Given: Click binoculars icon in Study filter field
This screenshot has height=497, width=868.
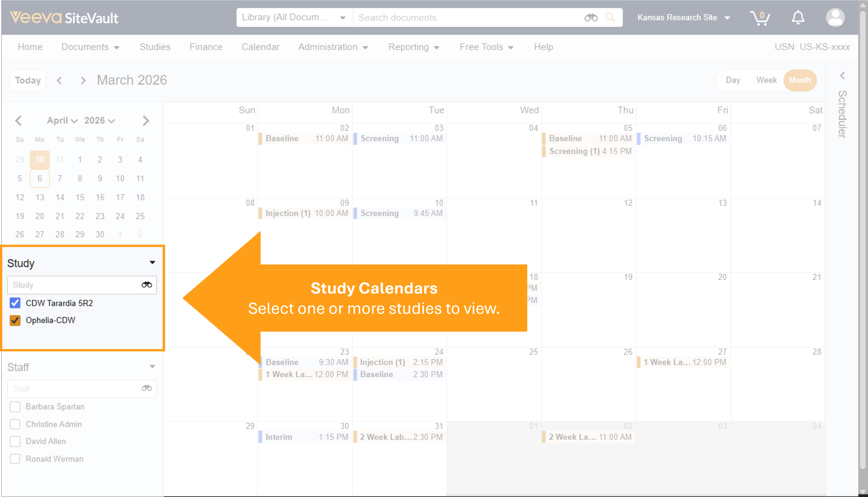Looking at the screenshot, I should (147, 285).
